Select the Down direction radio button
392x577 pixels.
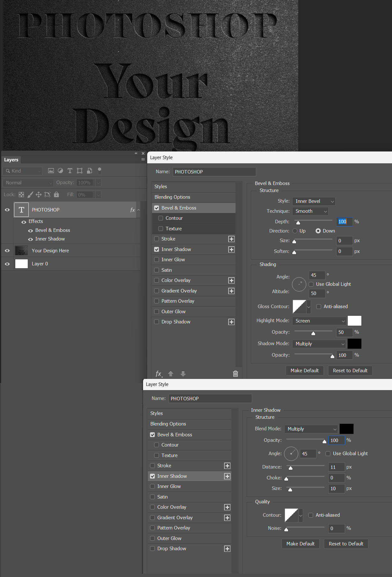coord(318,231)
